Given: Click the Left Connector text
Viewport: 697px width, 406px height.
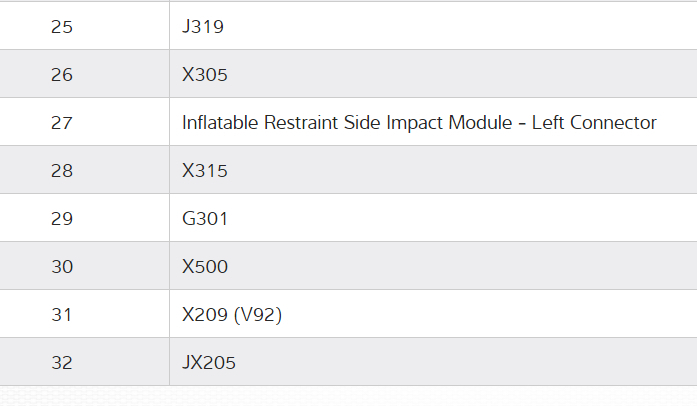Looking at the screenshot, I should pos(594,122).
